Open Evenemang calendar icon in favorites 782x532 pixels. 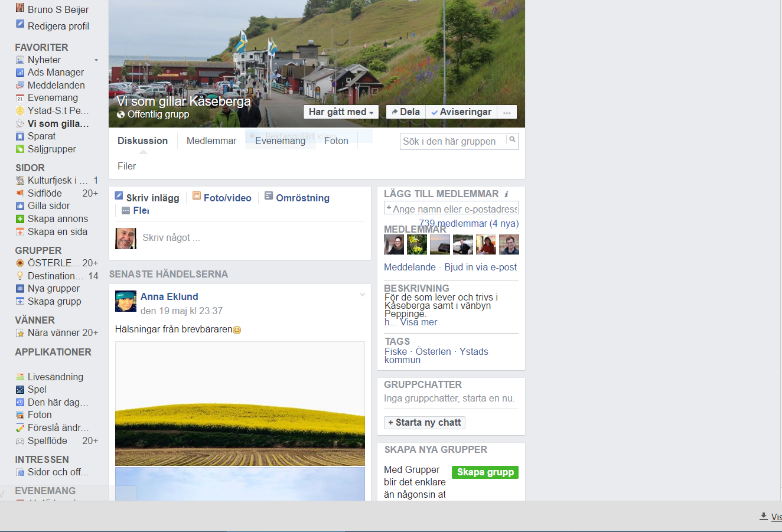[x=20, y=98]
